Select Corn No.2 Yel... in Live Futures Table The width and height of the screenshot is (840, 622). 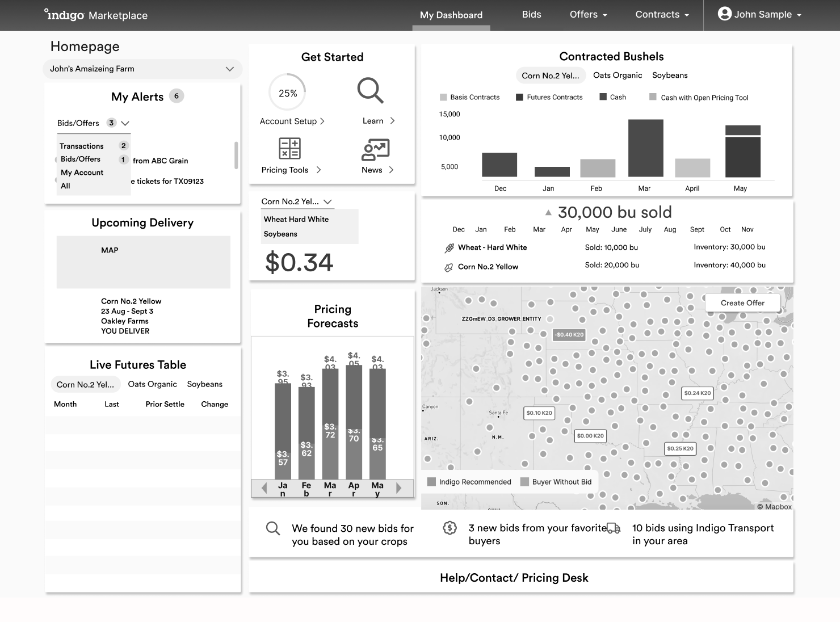(x=85, y=384)
